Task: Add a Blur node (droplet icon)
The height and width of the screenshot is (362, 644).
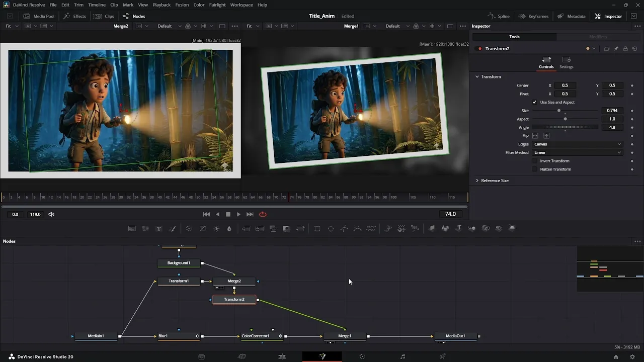Action: [229, 228]
